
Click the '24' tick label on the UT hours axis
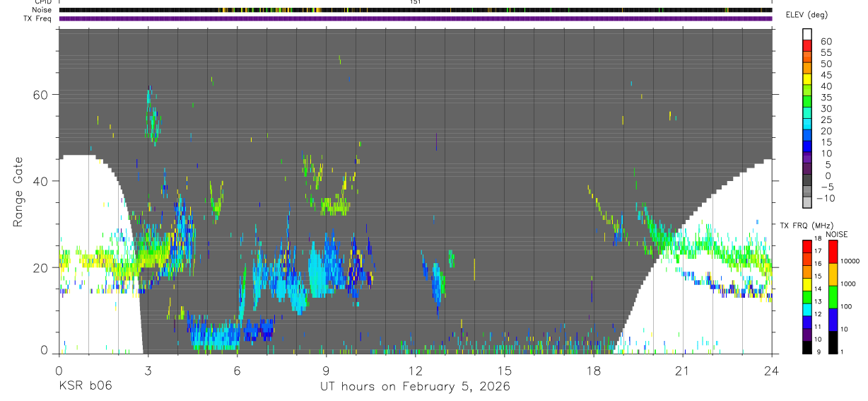click(x=771, y=370)
